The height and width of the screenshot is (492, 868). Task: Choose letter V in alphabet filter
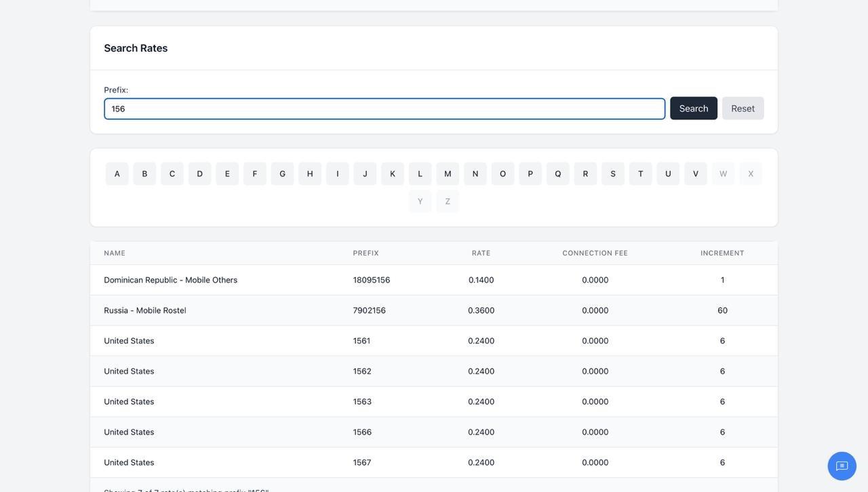[696, 173]
